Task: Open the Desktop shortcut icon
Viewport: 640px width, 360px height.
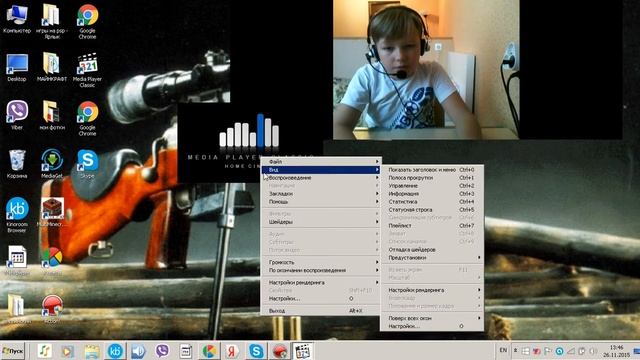Action: tap(17, 67)
